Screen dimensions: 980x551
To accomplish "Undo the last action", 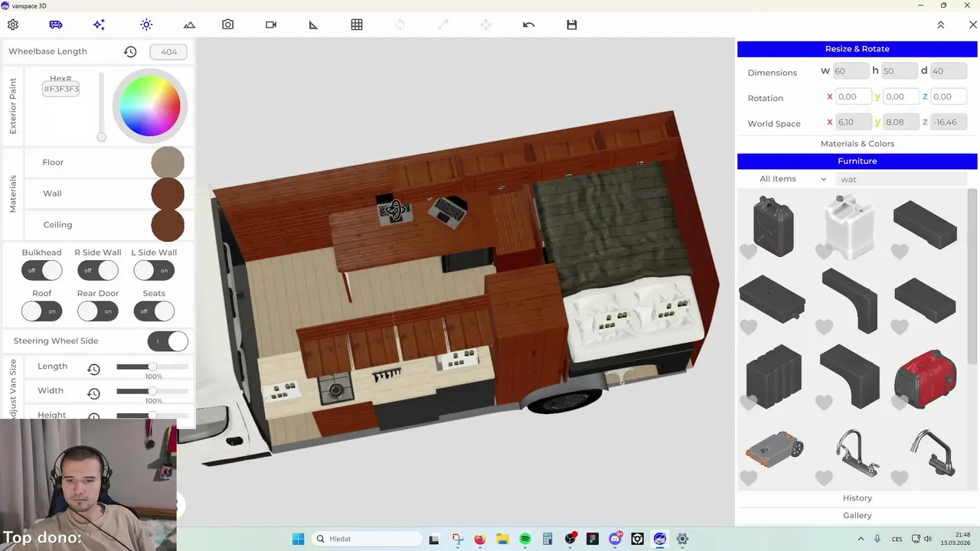I will click(x=528, y=24).
